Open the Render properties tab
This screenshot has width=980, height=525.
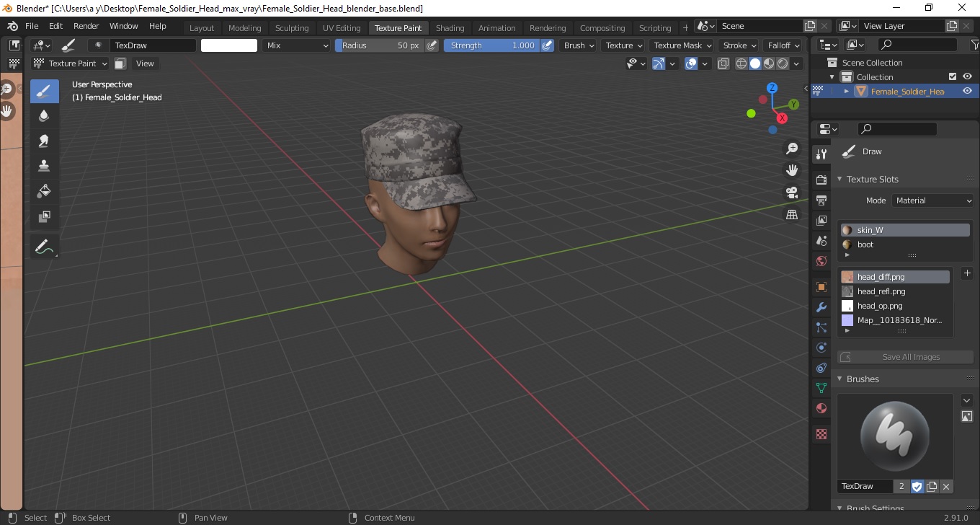821,180
